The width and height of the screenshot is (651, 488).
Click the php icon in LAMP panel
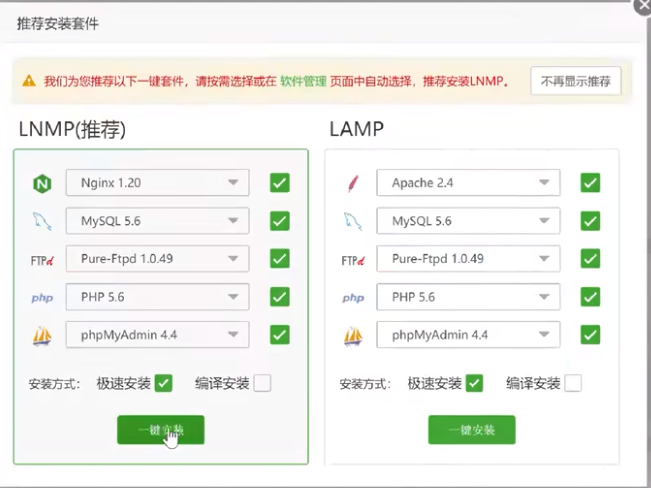pyautogui.click(x=353, y=298)
